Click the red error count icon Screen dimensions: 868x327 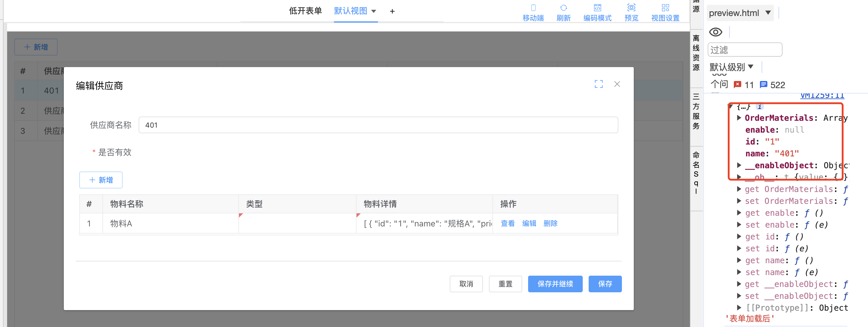(x=737, y=85)
